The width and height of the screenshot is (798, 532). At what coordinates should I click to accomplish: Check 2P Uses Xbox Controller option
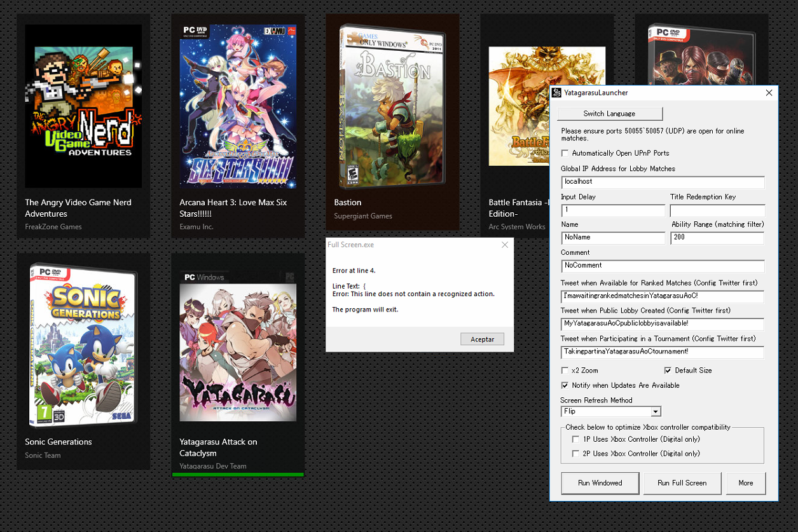point(575,454)
